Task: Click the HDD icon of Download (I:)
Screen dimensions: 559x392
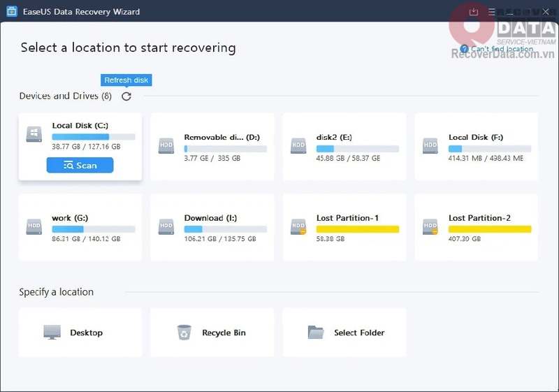Action: (x=166, y=226)
